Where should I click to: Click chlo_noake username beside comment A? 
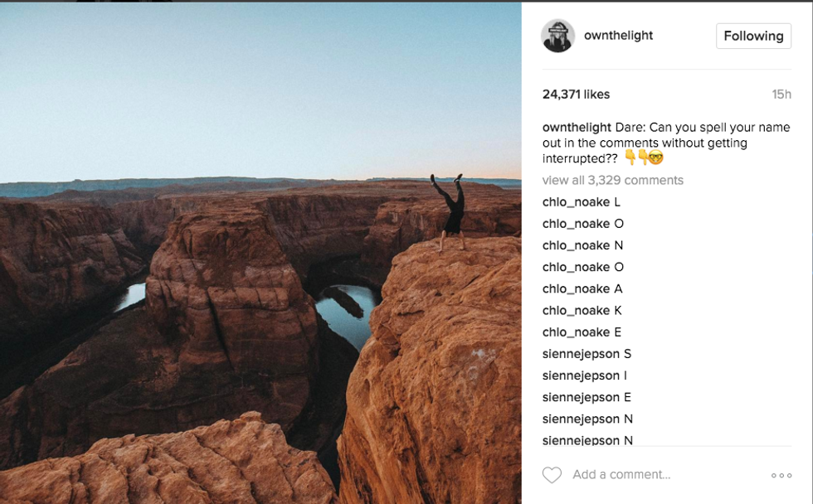click(576, 289)
